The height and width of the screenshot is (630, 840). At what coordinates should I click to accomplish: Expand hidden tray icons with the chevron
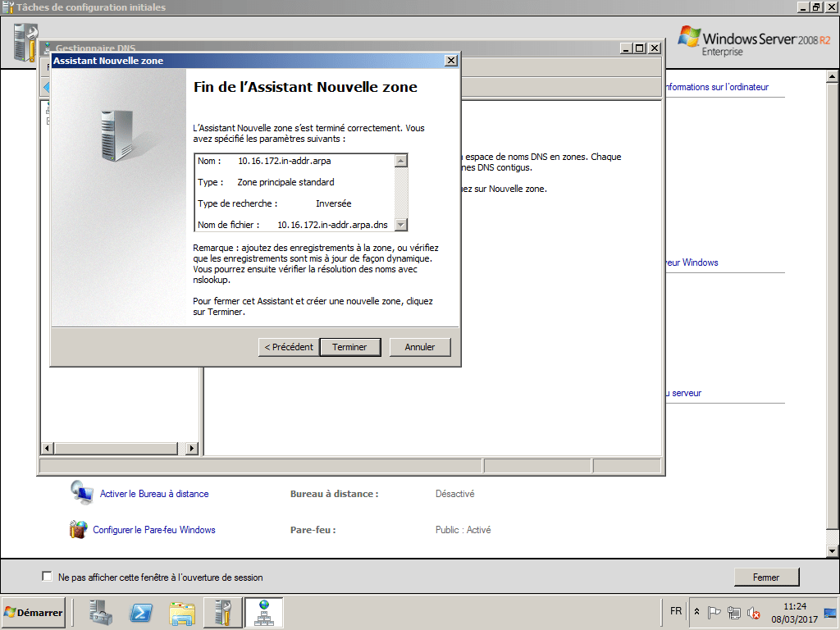tap(696, 611)
